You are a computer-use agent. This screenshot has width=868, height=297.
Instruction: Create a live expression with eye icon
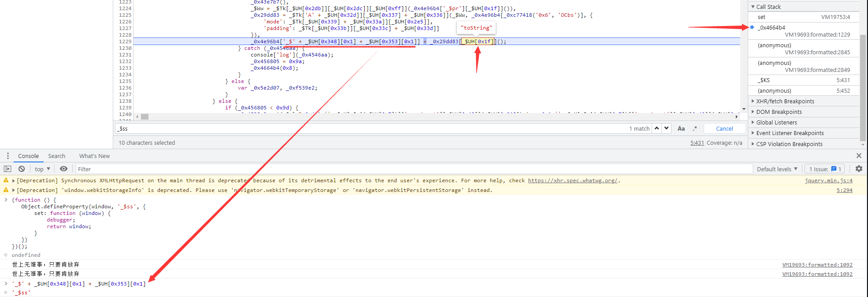tap(63, 169)
